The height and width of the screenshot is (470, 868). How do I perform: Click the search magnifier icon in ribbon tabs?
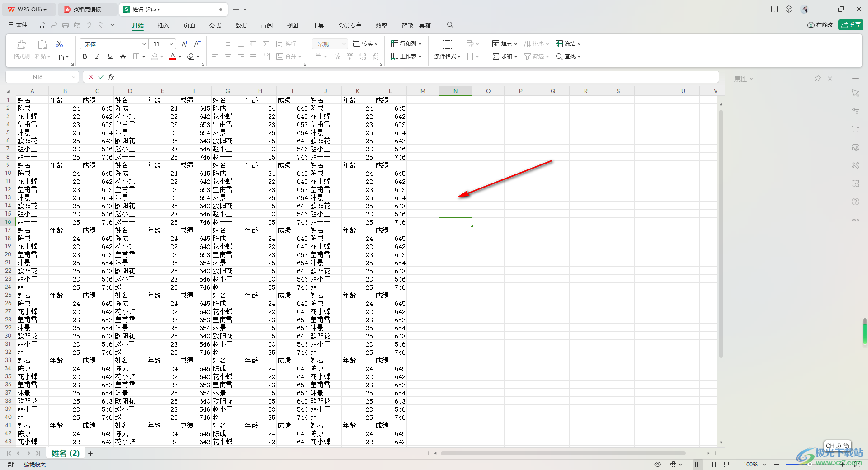(450, 25)
